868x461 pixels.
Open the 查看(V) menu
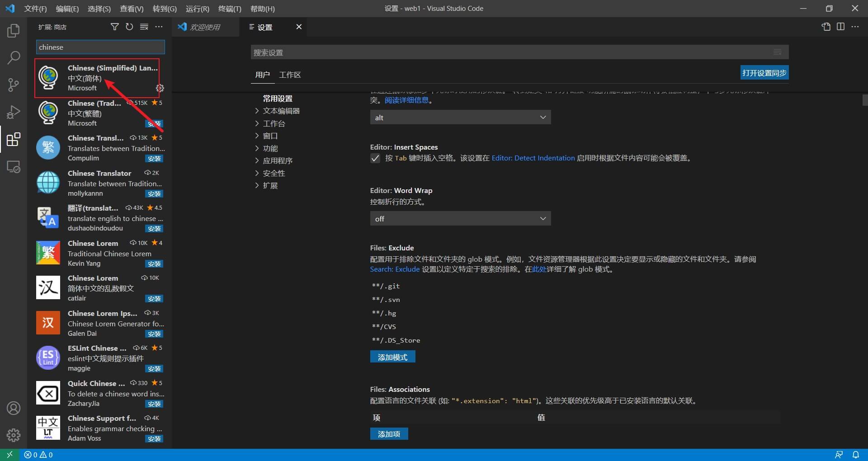(x=132, y=9)
